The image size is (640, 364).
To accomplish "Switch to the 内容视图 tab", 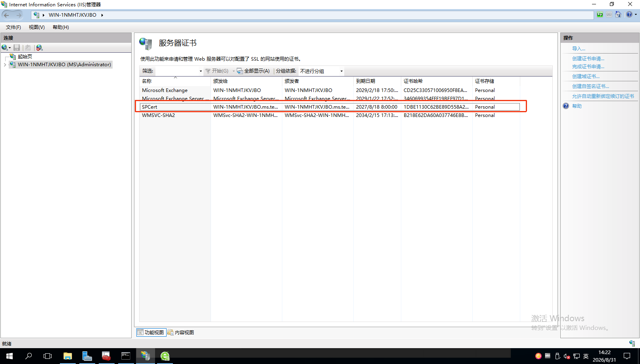I will [181, 333].
